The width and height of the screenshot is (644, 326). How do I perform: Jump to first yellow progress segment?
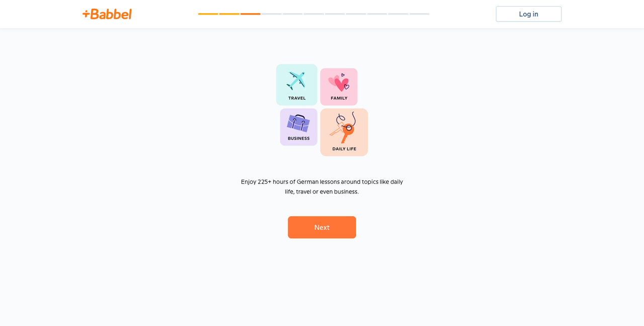tap(208, 14)
